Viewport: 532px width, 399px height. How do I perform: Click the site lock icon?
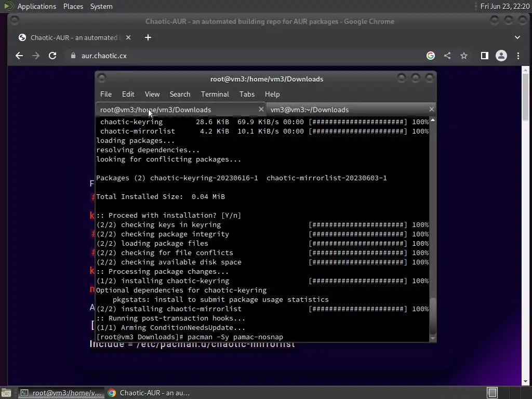(x=73, y=56)
